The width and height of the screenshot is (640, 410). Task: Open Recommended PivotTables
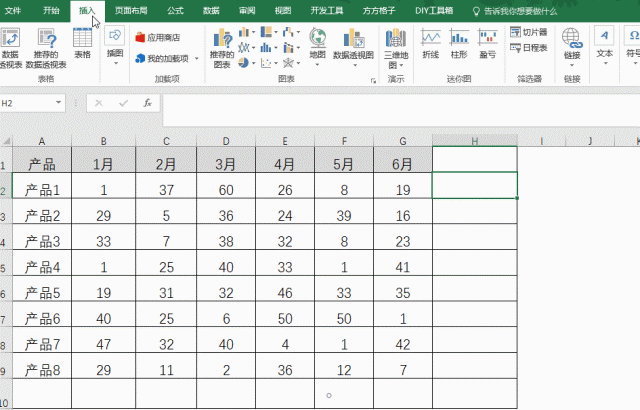point(46,48)
